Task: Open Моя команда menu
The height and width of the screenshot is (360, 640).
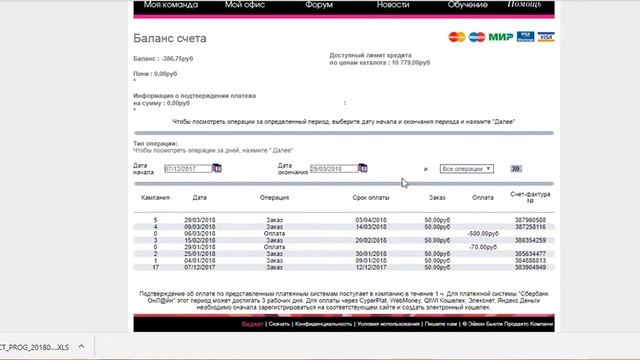Action: click(171, 5)
